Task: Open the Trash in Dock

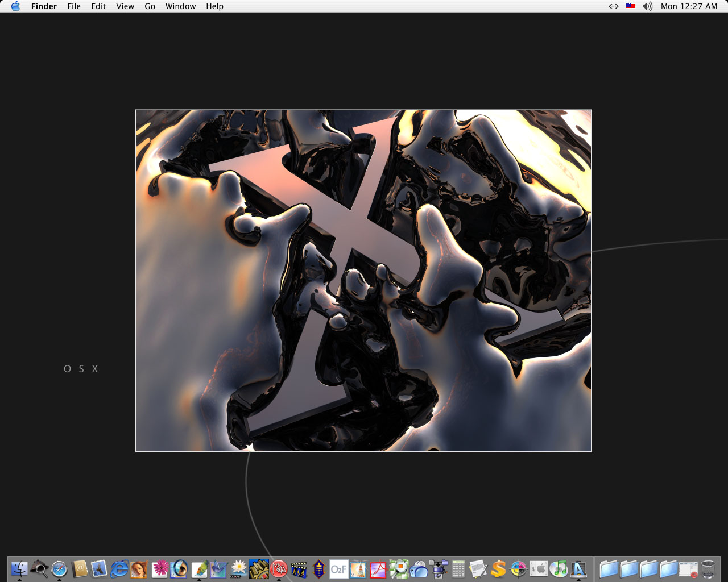Action: (x=708, y=568)
